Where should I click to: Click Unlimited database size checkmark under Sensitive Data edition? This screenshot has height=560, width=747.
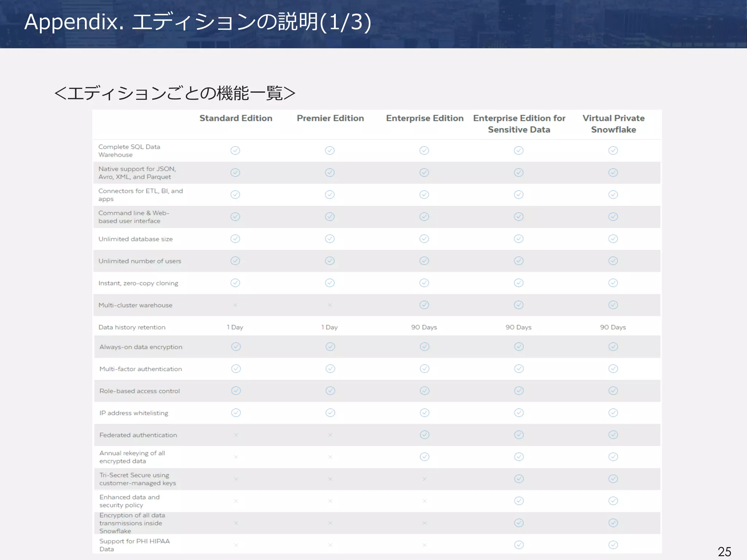(519, 239)
